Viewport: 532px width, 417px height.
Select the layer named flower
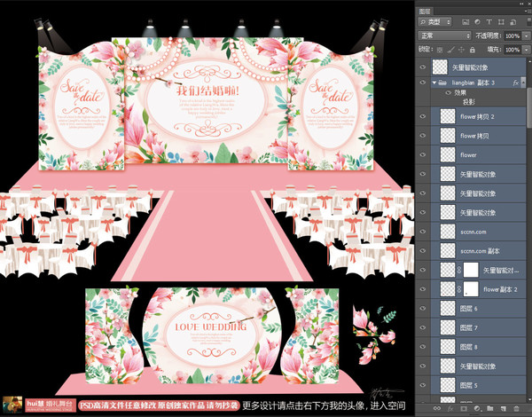tap(468, 155)
